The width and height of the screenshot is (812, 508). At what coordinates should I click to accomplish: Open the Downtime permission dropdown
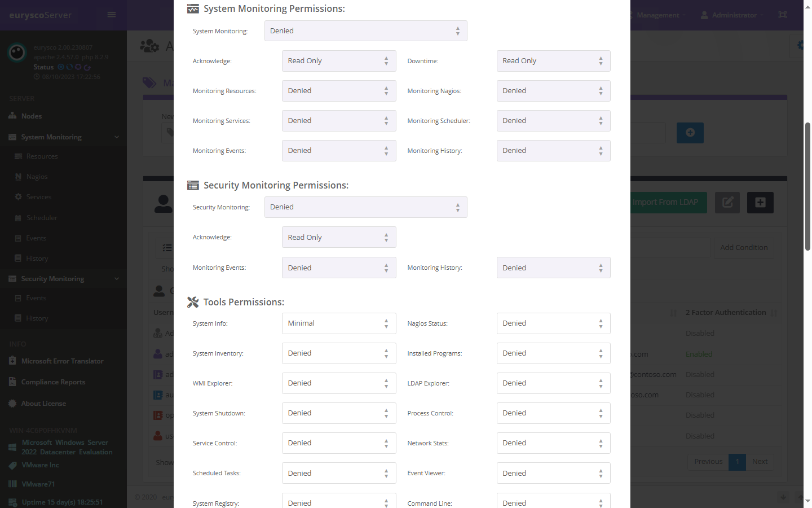[553, 61]
